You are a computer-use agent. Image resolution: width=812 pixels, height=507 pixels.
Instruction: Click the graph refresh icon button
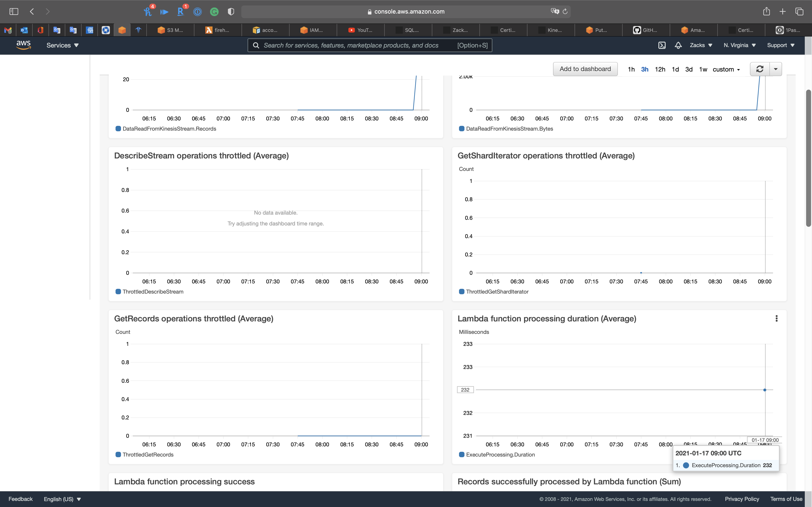(x=760, y=69)
